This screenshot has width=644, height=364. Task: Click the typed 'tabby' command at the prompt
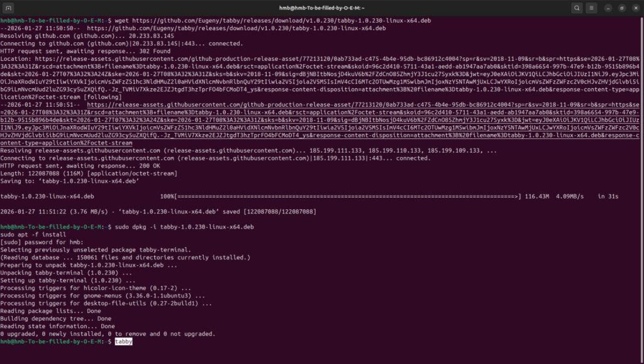pos(123,341)
